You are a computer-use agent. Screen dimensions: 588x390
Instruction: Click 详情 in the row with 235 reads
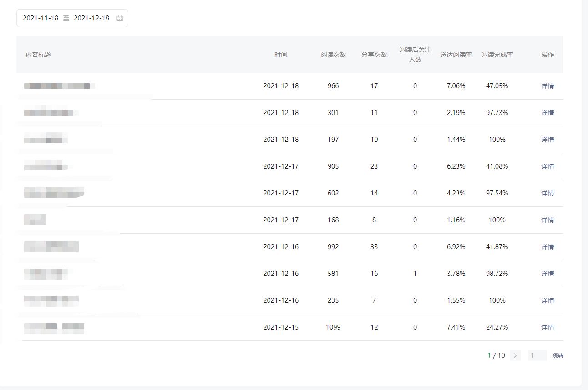coord(547,300)
